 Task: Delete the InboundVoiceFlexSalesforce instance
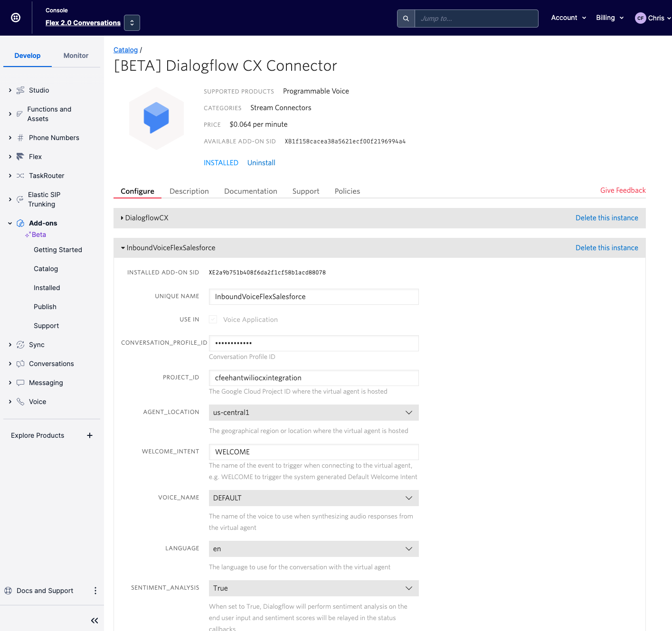(607, 248)
